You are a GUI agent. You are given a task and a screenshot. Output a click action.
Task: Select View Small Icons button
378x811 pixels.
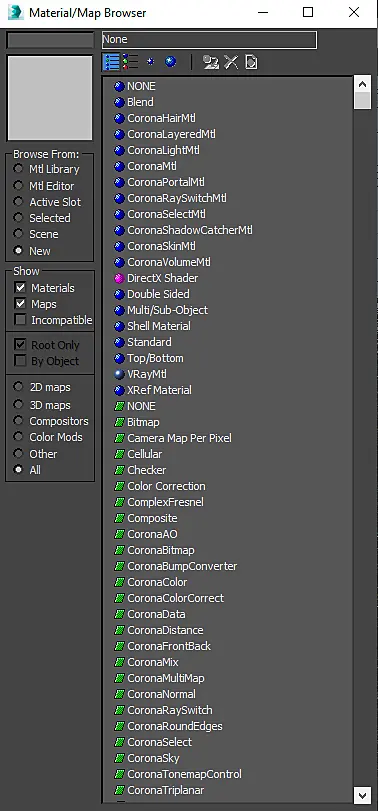click(x=150, y=62)
